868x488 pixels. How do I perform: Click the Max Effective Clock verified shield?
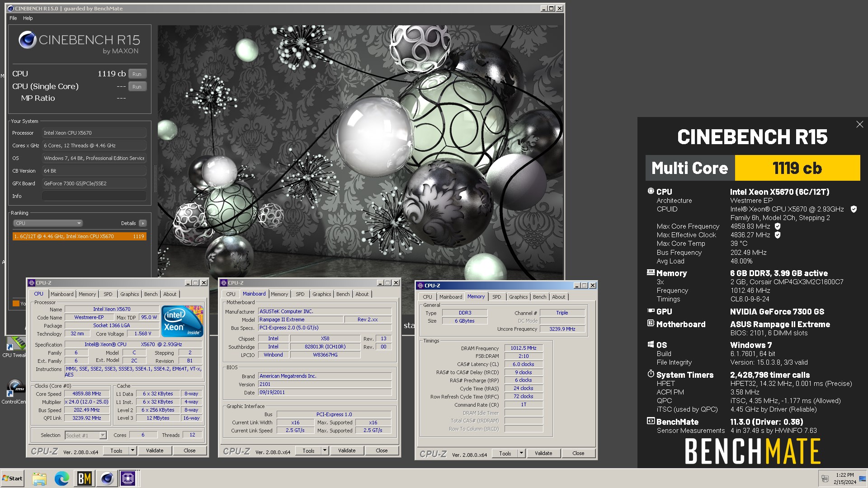tap(778, 235)
